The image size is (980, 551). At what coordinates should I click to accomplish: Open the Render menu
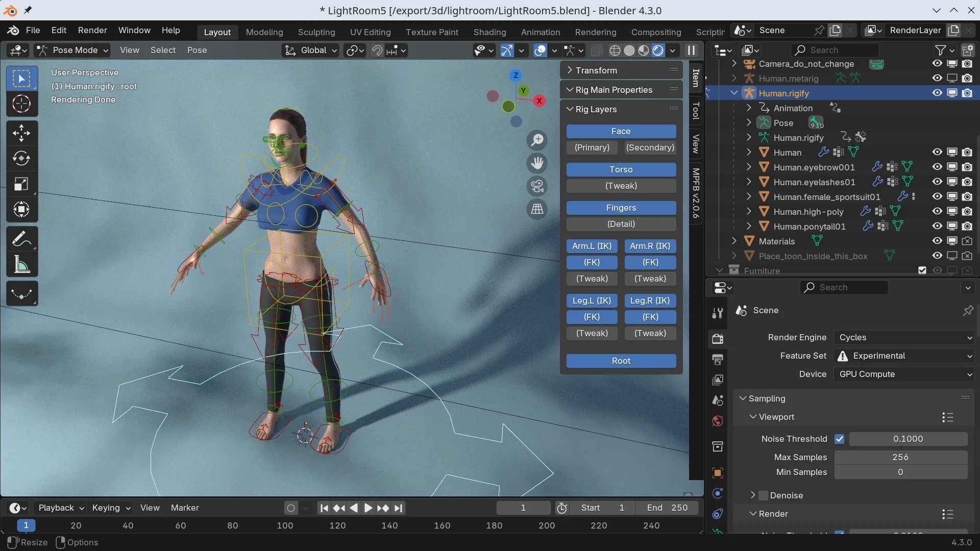pyautogui.click(x=92, y=30)
